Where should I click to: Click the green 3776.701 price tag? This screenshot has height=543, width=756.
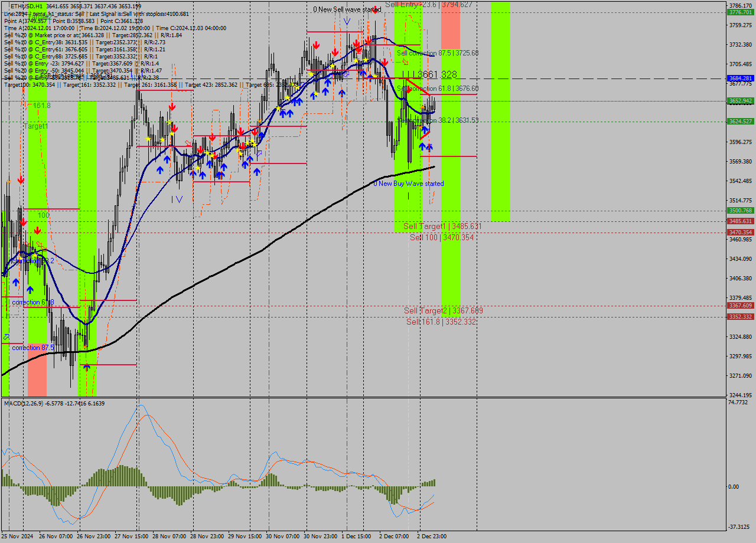[x=741, y=12]
